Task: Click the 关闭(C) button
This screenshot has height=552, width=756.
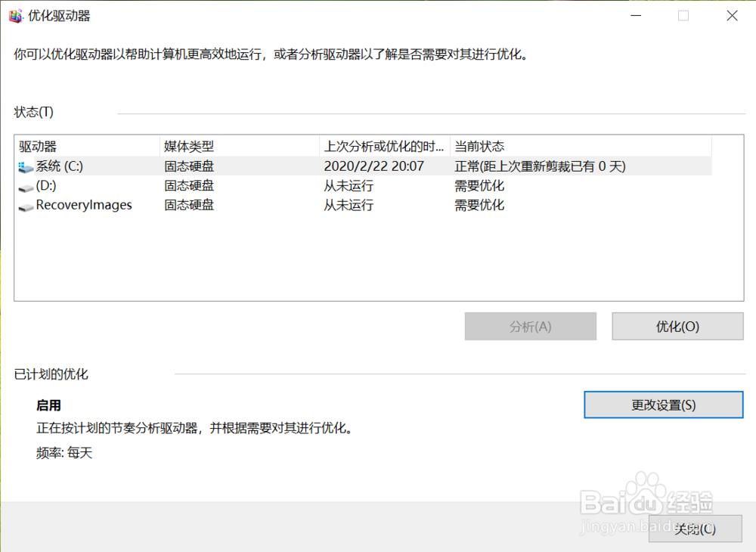Action: pos(694,529)
